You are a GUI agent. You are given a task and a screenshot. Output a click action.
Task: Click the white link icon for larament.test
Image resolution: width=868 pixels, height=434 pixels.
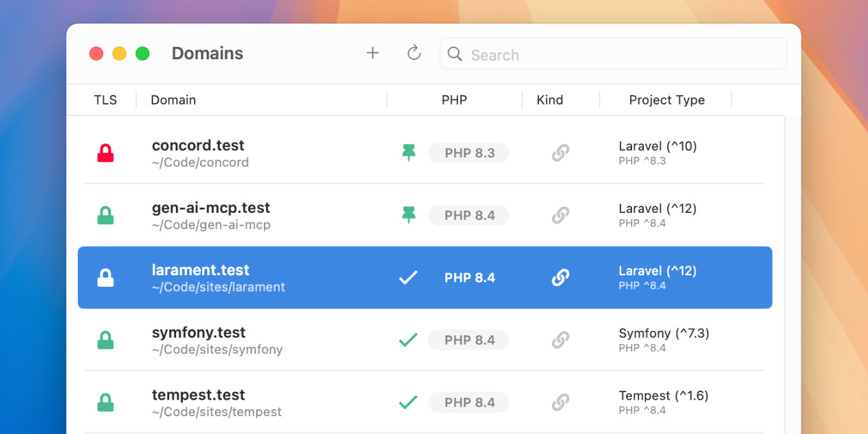click(x=560, y=278)
